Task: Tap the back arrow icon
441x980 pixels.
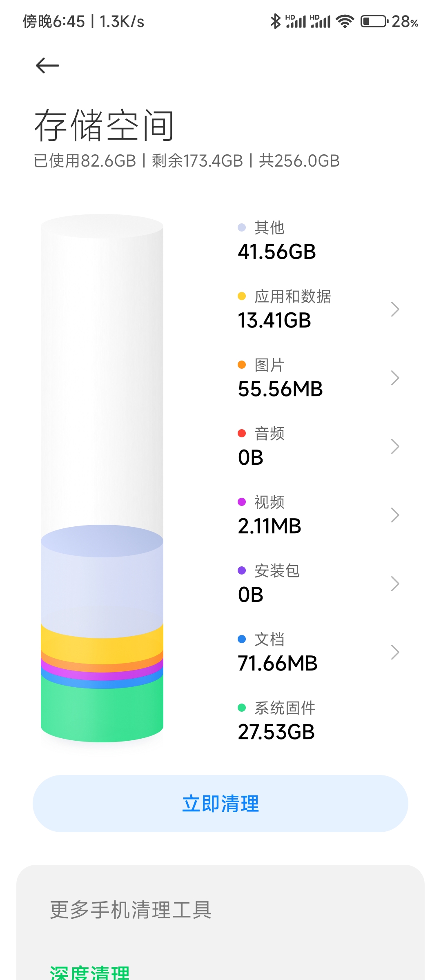Action: 47,65
